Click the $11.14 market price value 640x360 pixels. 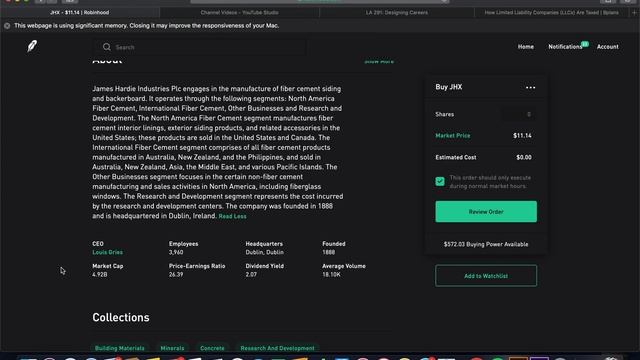click(x=522, y=136)
